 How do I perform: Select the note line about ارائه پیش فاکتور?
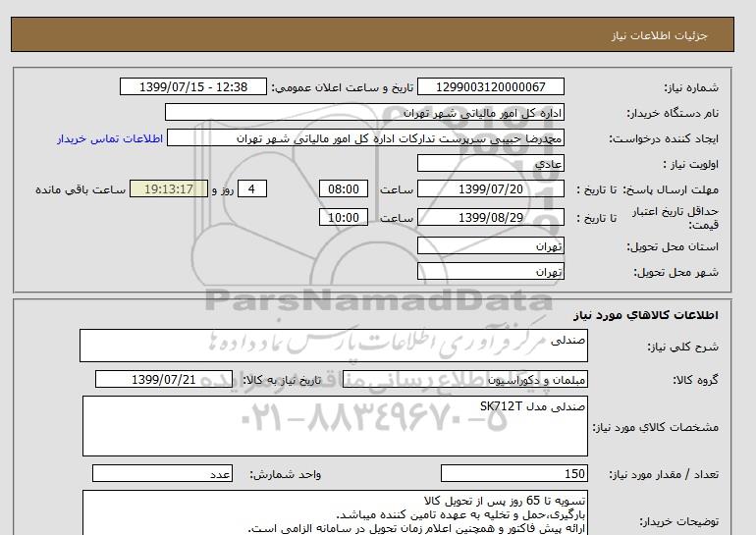click(416, 529)
